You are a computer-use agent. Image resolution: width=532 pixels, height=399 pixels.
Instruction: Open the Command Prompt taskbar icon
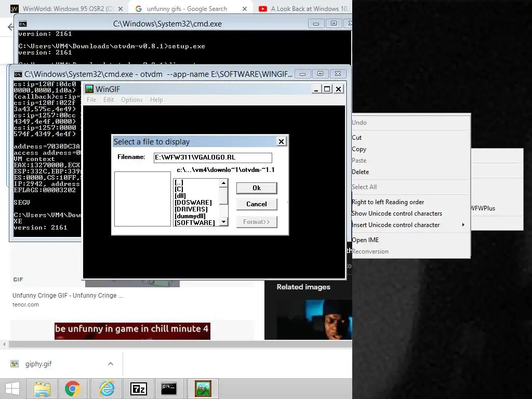click(169, 389)
